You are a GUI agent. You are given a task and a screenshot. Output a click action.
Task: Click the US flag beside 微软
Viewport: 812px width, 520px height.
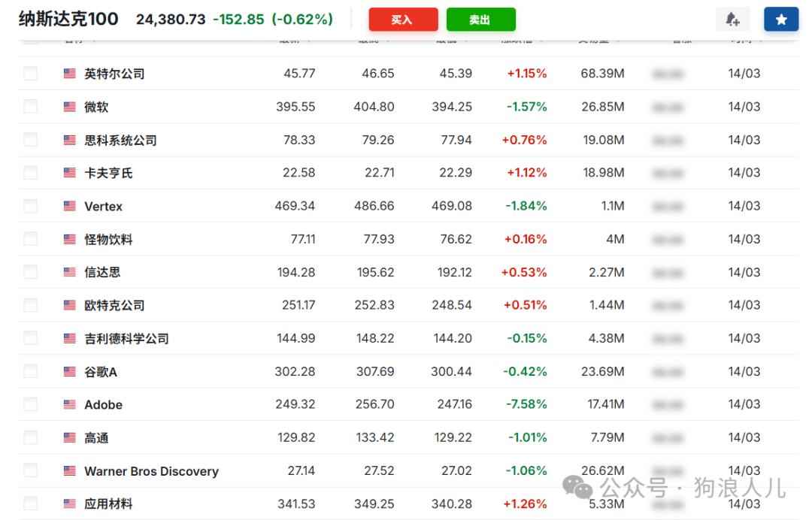click(70, 107)
